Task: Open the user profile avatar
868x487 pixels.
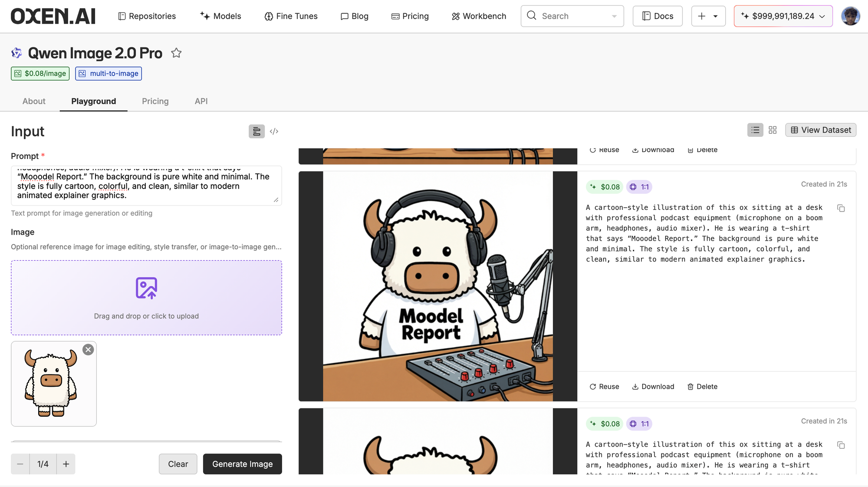Action: tap(850, 16)
